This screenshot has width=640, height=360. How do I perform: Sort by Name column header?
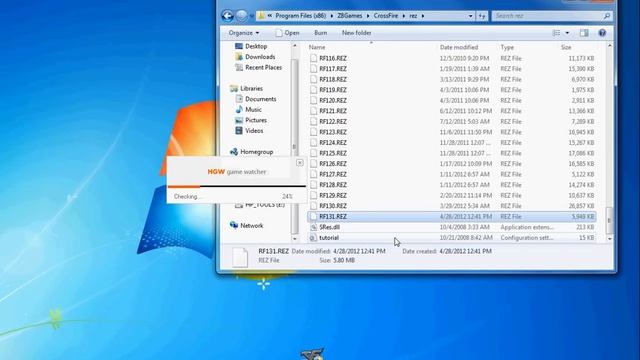(317, 47)
